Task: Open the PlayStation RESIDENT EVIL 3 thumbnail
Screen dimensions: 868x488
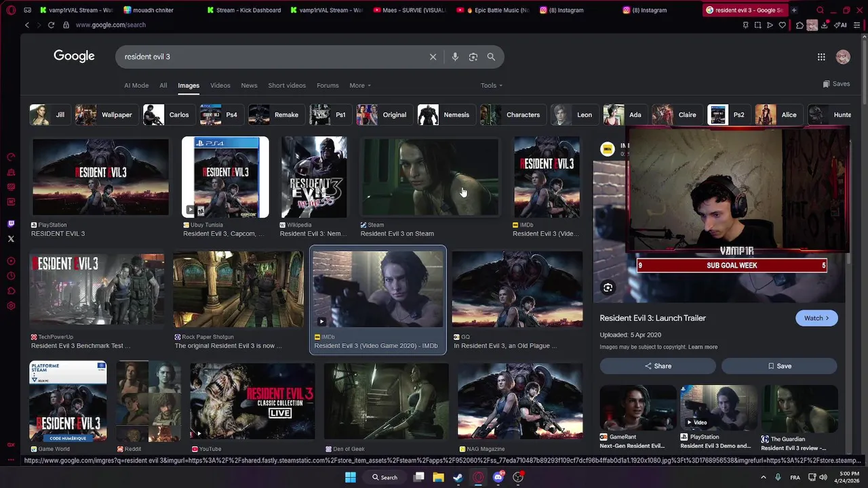Action: coord(100,178)
